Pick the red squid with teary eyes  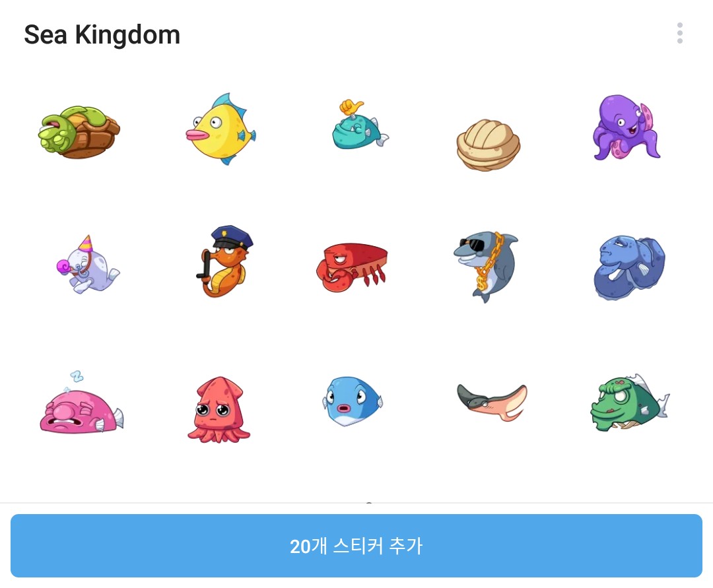click(219, 409)
